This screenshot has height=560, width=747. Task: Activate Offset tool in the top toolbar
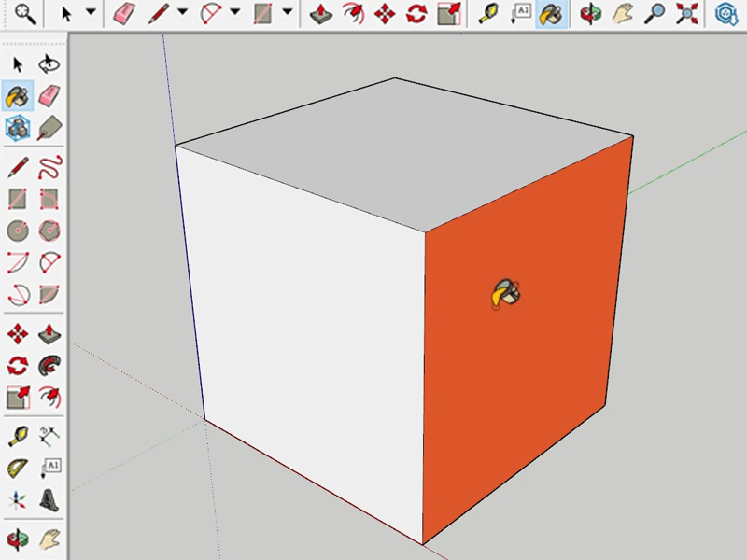click(353, 14)
